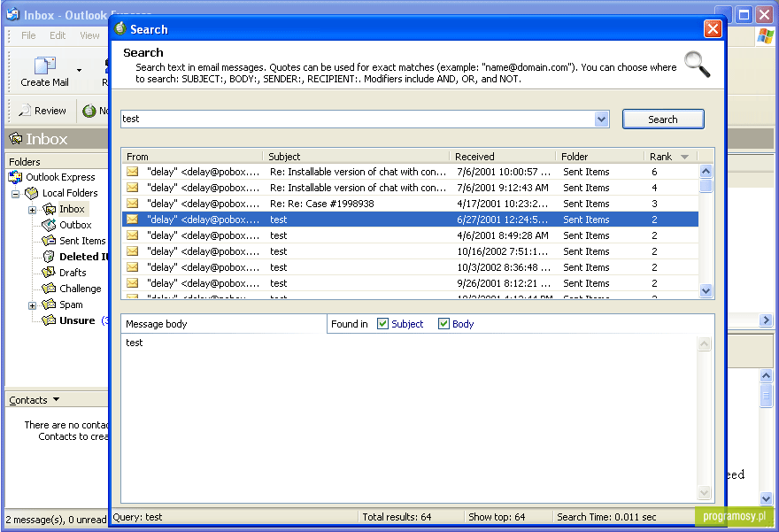
Task: Select the Spam folder icon
Action: pos(49,305)
